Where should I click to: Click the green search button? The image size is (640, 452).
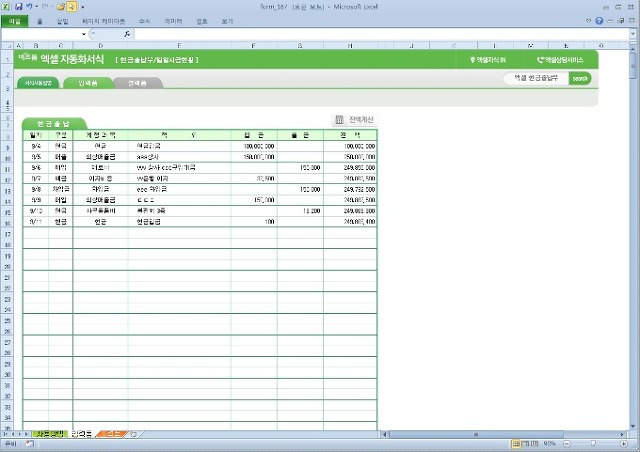tap(580, 78)
